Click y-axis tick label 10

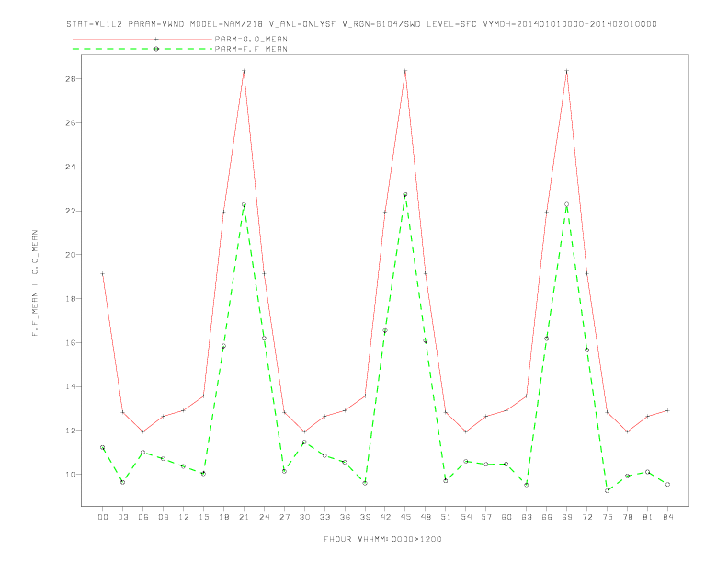coord(71,475)
